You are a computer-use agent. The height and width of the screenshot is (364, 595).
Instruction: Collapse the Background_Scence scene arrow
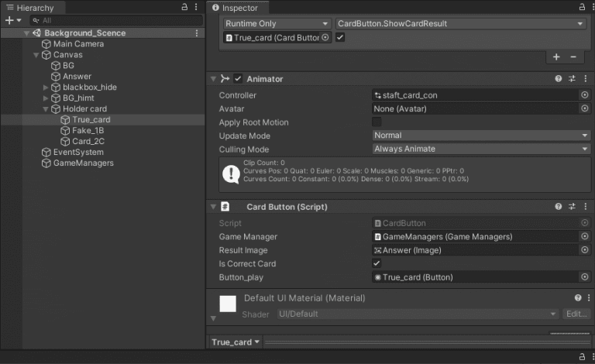(x=26, y=33)
